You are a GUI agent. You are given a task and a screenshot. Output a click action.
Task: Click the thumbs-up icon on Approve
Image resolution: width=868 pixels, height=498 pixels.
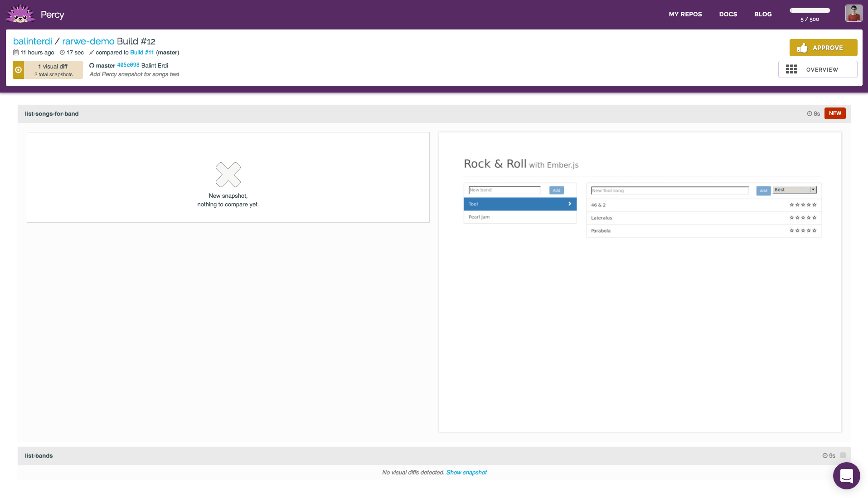point(802,48)
